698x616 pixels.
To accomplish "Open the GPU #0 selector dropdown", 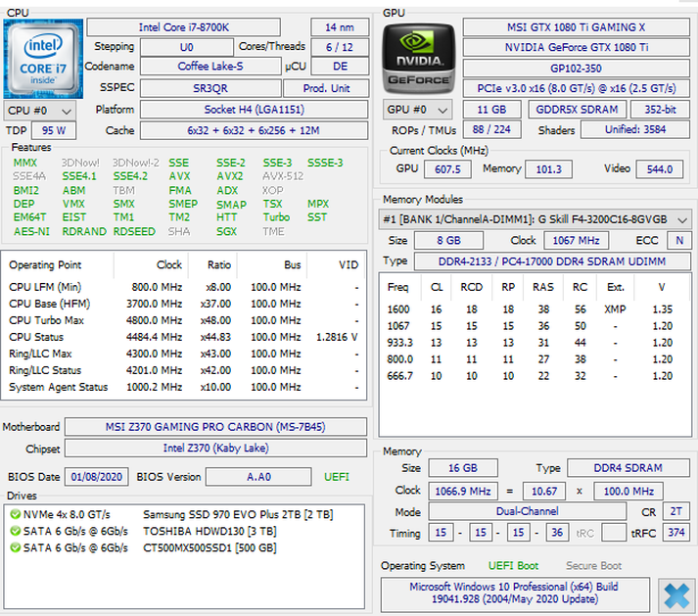I will tap(418, 110).
